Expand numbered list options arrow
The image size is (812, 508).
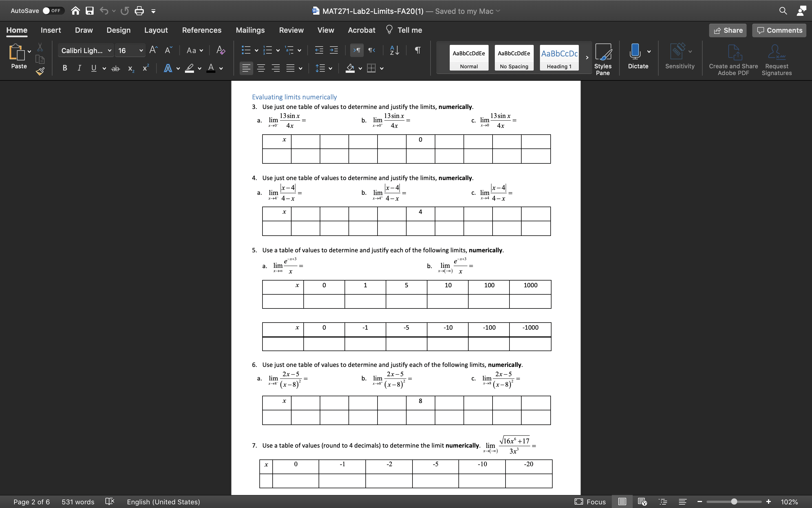(278, 51)
